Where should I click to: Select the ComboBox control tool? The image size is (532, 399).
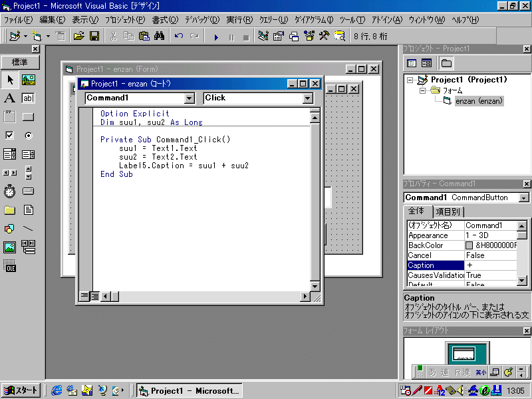pyautogui.click(x=10, y=154)
